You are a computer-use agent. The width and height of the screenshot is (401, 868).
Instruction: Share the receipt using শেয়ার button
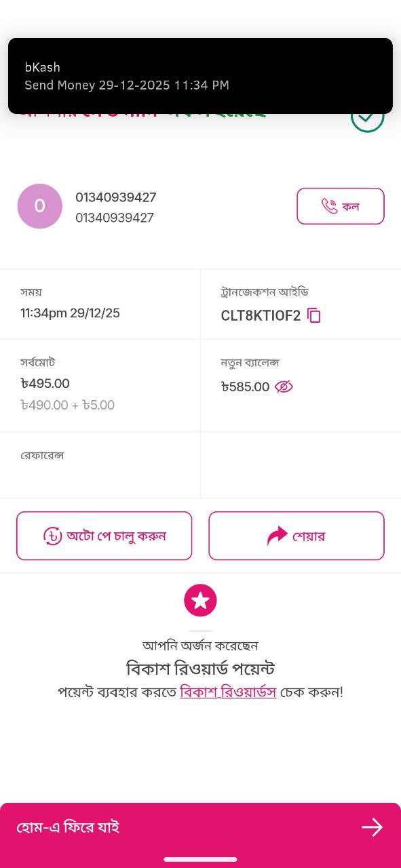pos(296,535)
